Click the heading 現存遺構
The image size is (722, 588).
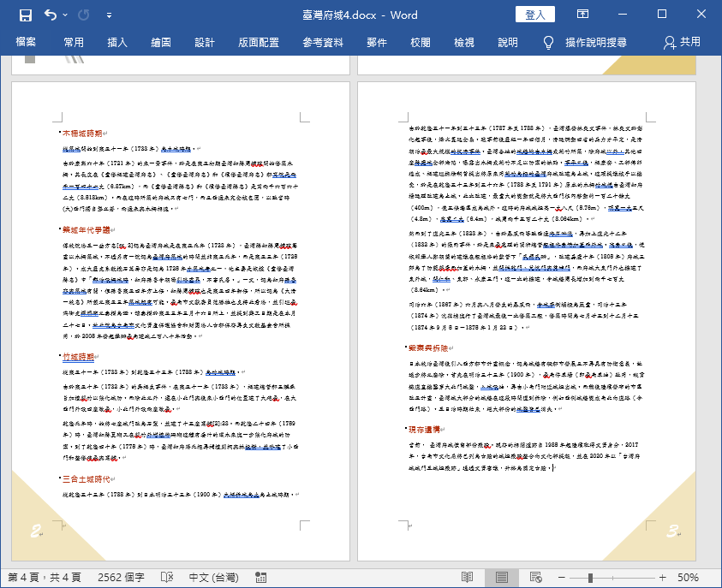424,430
